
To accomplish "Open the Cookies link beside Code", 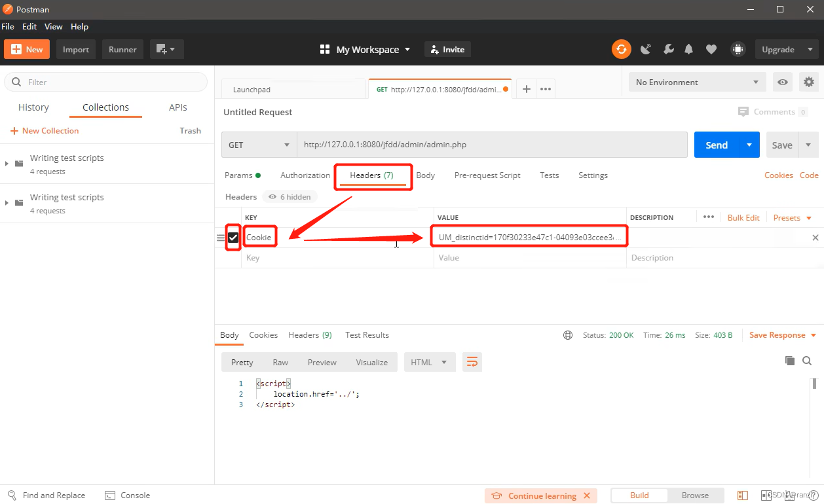I will coord(779,175).
